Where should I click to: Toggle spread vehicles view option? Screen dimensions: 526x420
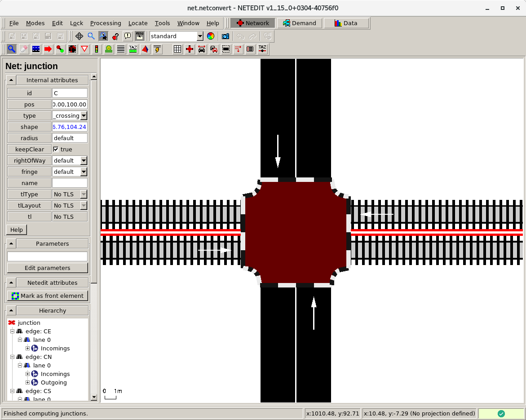point(202,49)
